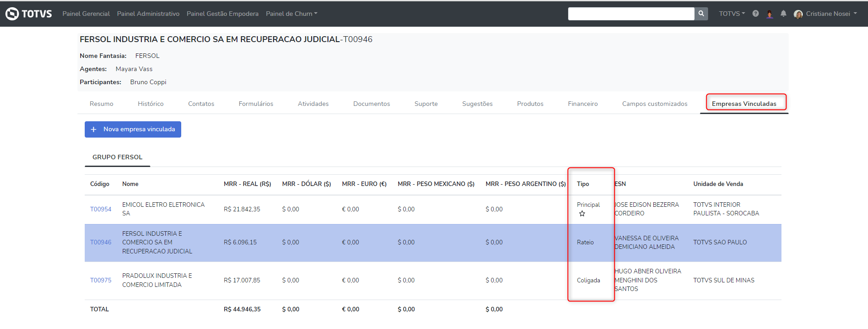
Task: Click the Unidade de Venda header
Action: (x=718, y=184)
